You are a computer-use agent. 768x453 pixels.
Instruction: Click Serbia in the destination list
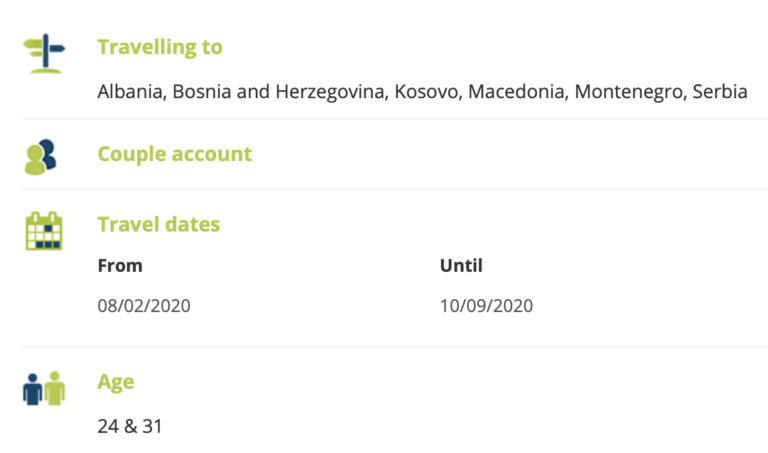pyautogui.click(x=722, y=92)
